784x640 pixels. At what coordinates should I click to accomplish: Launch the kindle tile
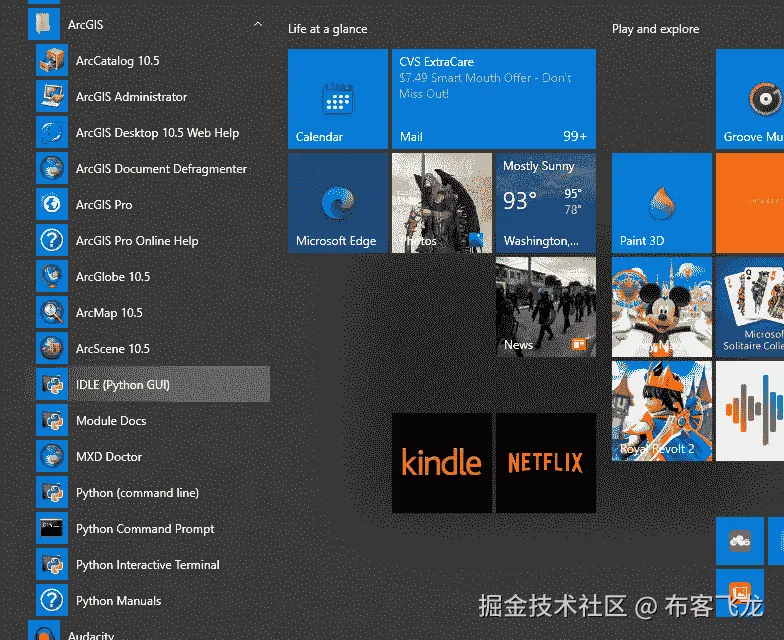[x=442, y=463]
